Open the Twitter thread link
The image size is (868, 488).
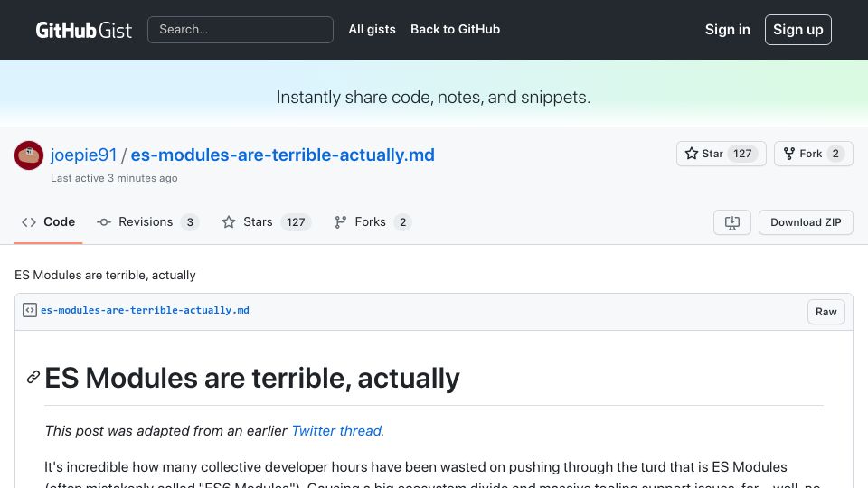point(336,430)
